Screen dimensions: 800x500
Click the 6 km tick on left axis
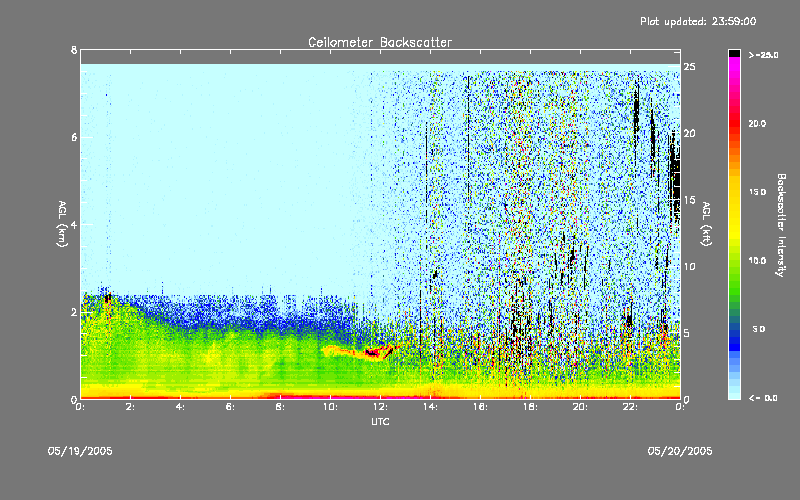pos(74,137)
